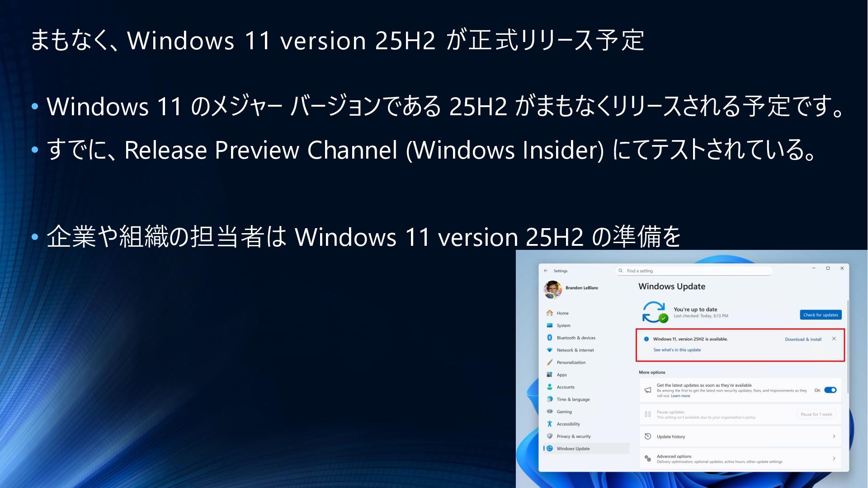
Task: Click the Windows 11, version 25H2 is available text
Action: [690, 339]
